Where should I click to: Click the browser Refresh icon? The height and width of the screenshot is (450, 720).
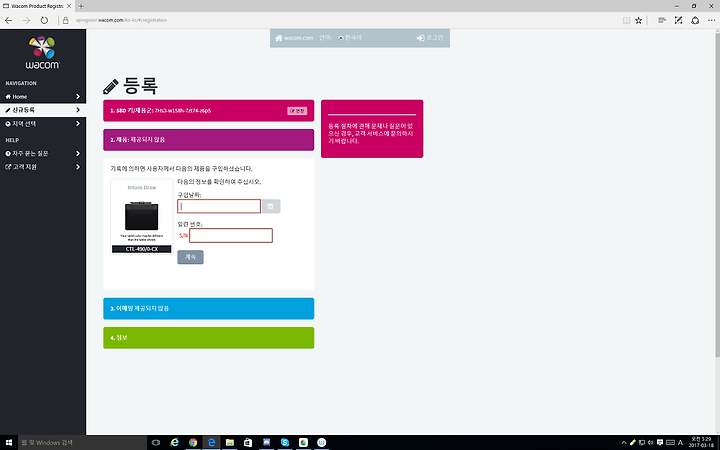coord(44,20)
